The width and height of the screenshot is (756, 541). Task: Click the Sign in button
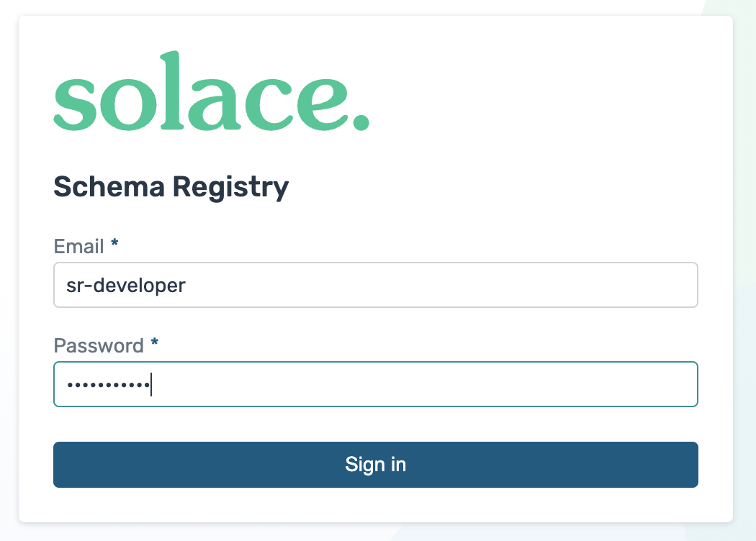(x=375, y=465)
